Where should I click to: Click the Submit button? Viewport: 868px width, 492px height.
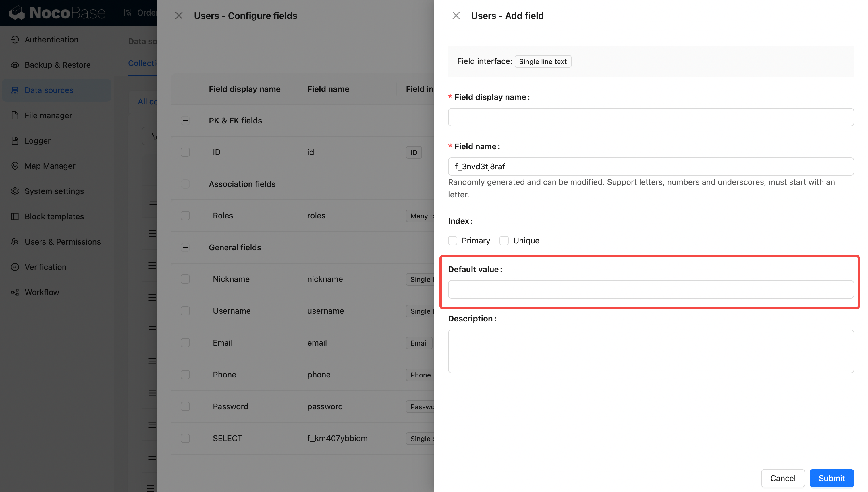pos(831,478)
